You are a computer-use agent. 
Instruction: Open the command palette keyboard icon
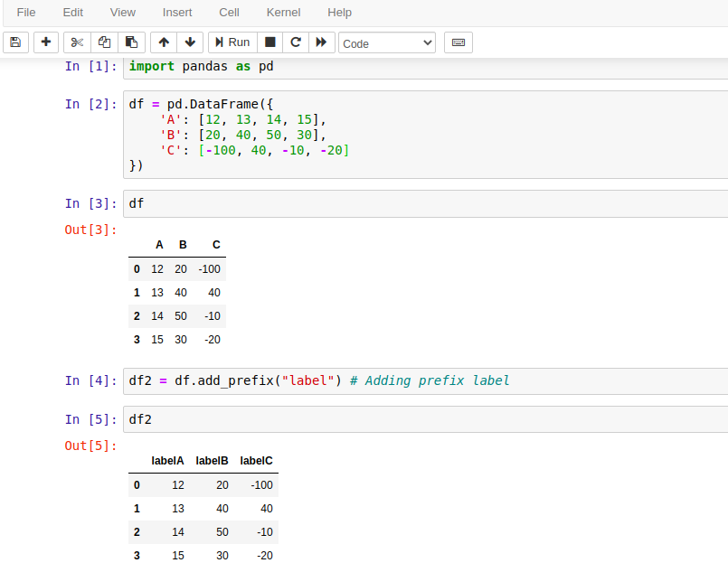[459, 42]
